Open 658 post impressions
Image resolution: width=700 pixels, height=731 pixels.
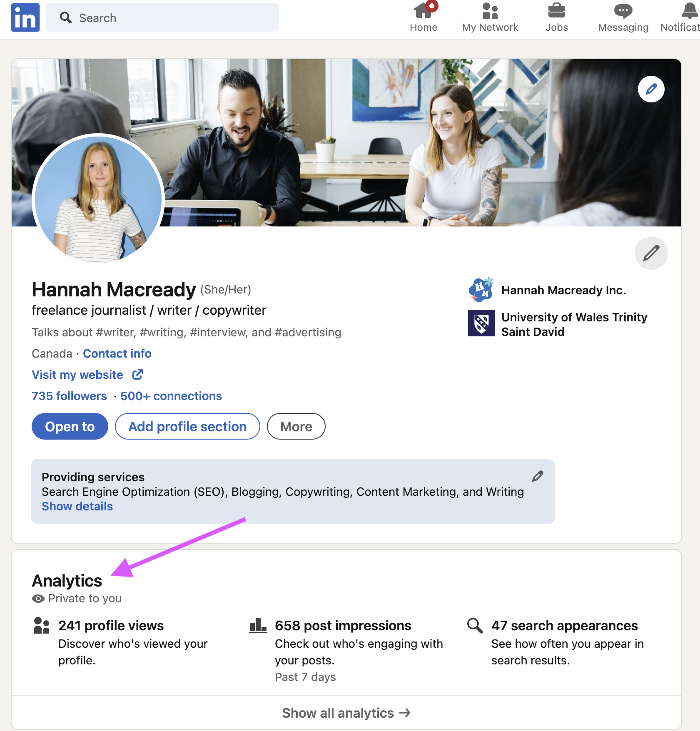[343, 626]
